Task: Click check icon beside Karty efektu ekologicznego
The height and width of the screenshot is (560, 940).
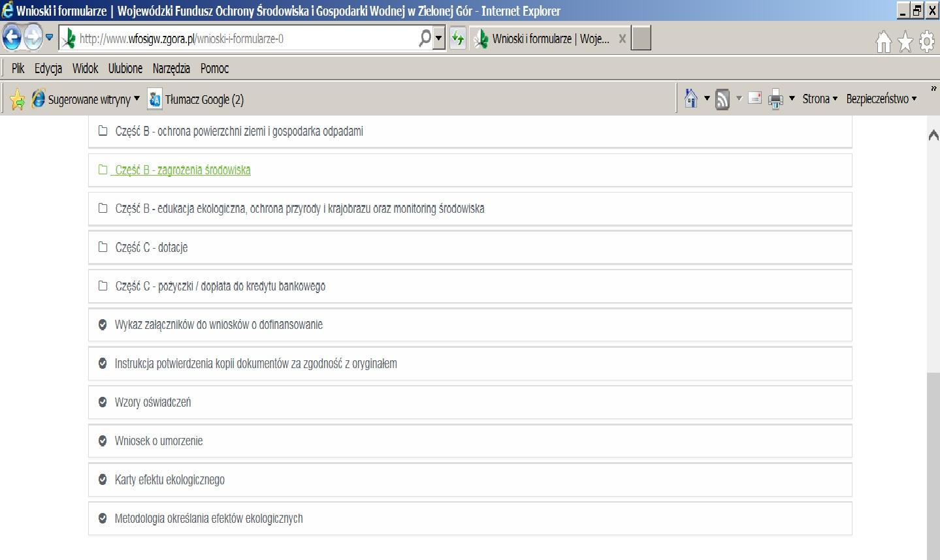Action: (x=103, y=480)
